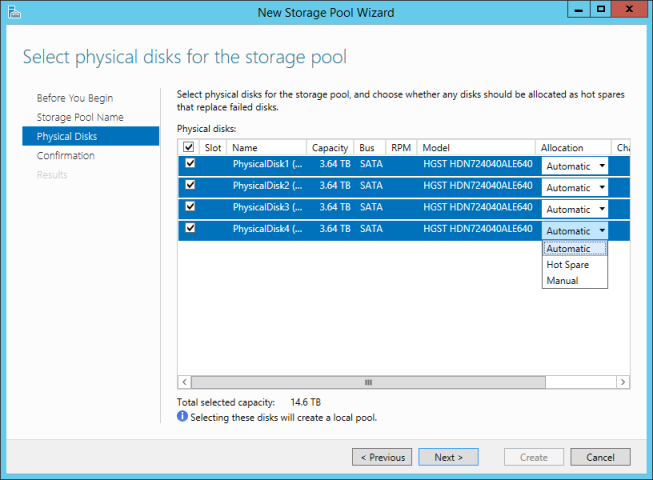This screenshot has height=480, width=653.
Task: Sort by the Model column header
Action: tap(476, 148)
